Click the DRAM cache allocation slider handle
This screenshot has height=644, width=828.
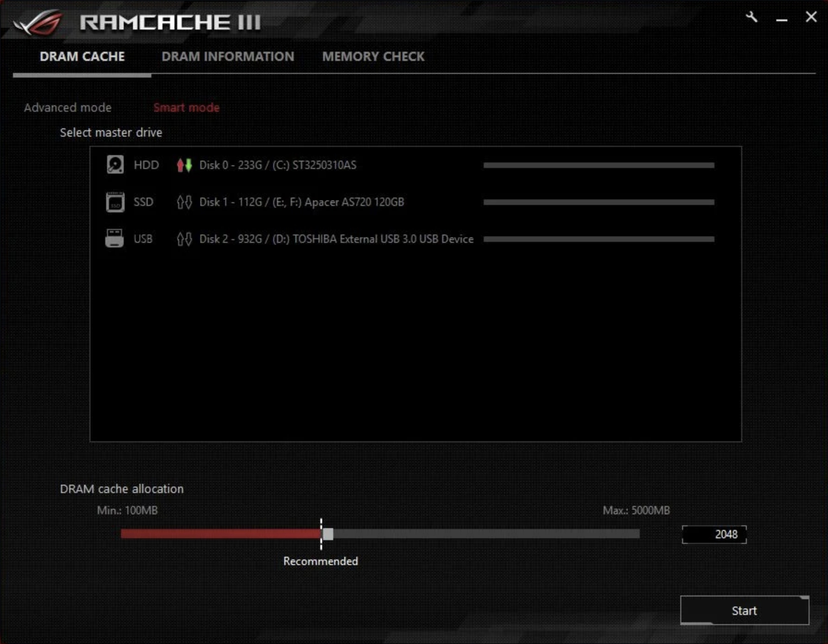(x=328, y=534)
